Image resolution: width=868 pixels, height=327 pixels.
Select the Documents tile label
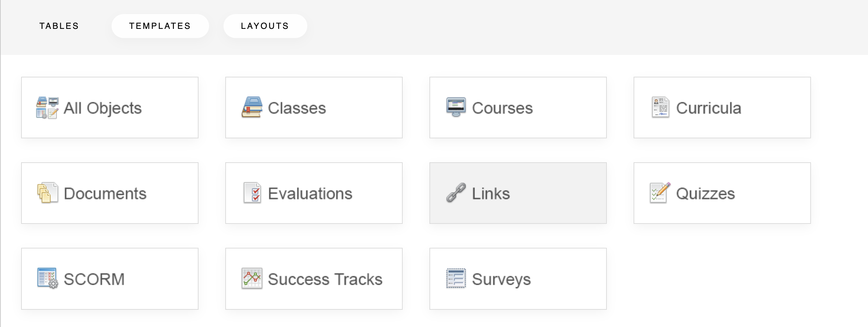[105, 194]
